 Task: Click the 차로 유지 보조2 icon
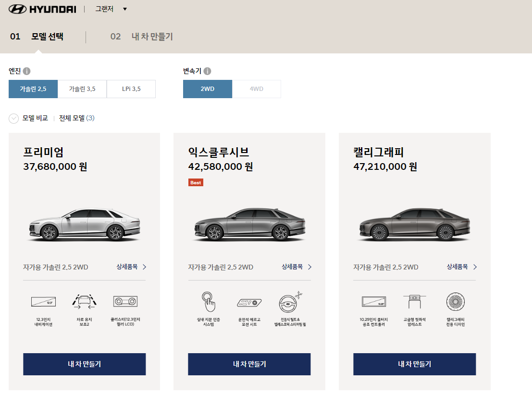tap(85, 302)
